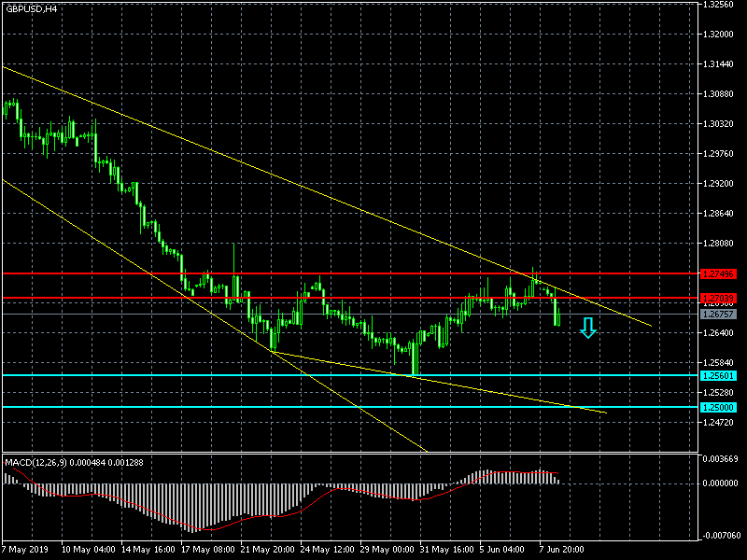
Task: Click the MACD 0.000000 scale label
Action: [723, 483]
